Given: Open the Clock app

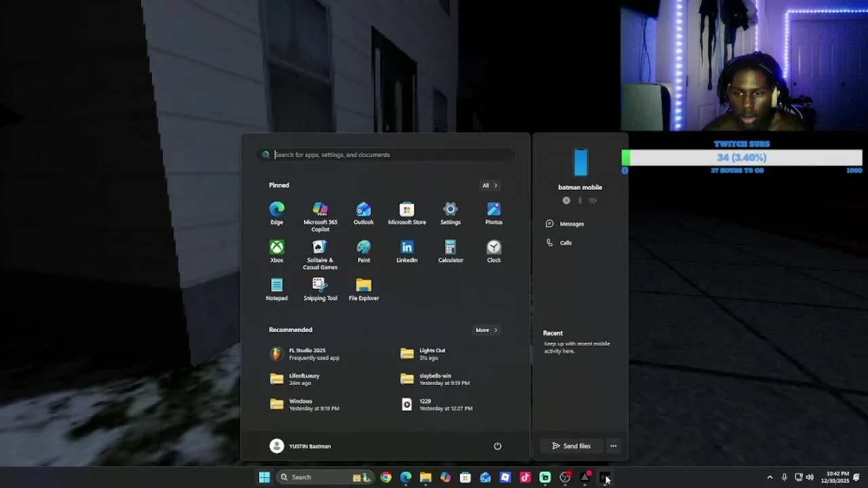Looking at the screenshot, I should tap(494, 251).
